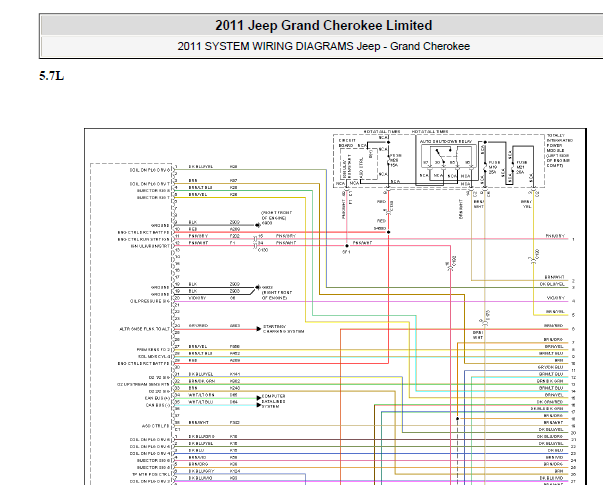Click the "CAN BUS (+)" pin label
This screenshot has width=603, height=485.
pos(157,398)
